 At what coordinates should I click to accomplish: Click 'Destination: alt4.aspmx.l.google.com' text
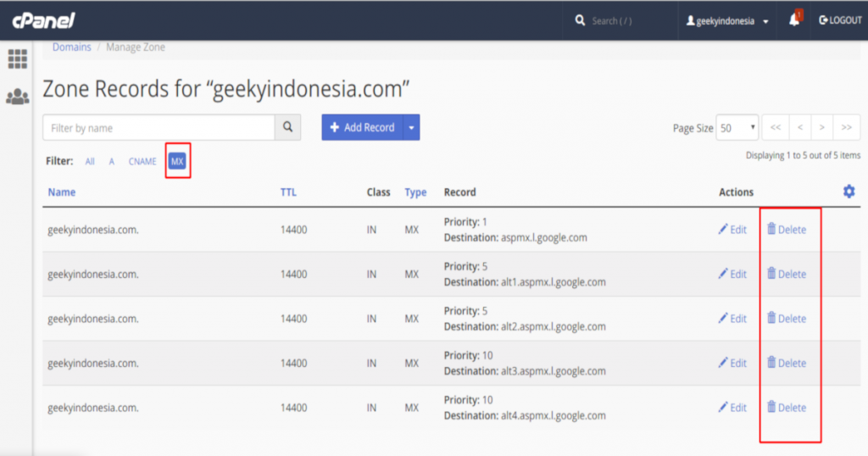(x=525, y=415)
